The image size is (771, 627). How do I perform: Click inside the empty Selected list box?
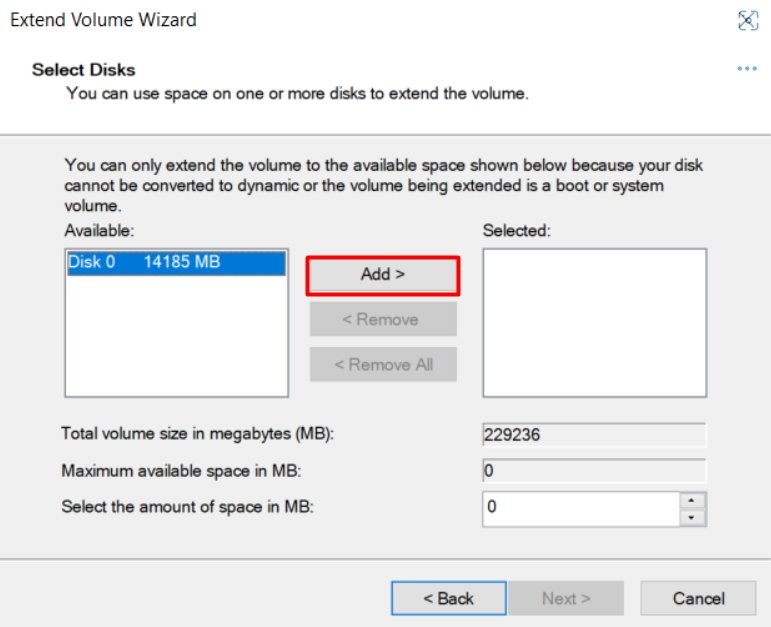pyautogui.click(x=594, y=323)
